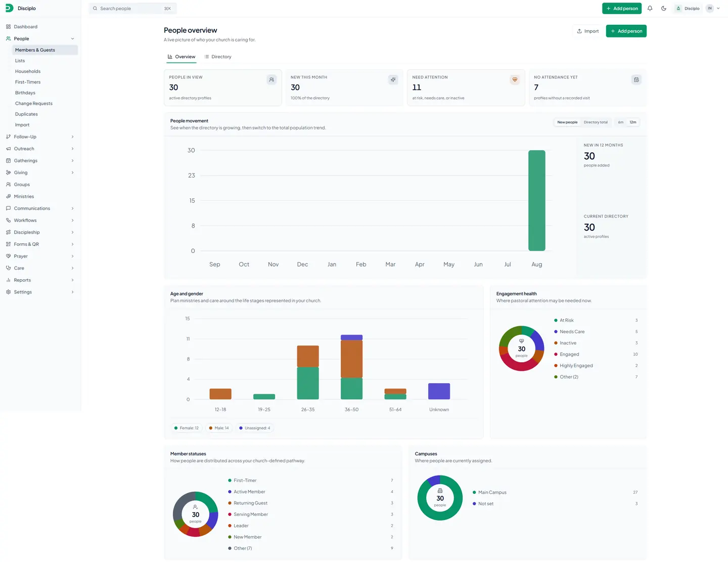The width and height of the screenshot is (728, 562).
Task: Click Add person in the top bar
Action: [x=622, y=8]
